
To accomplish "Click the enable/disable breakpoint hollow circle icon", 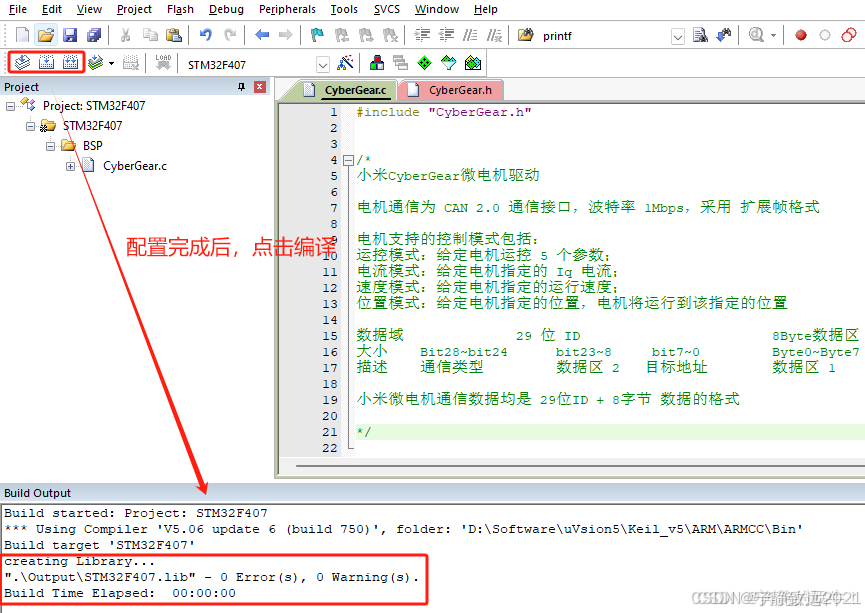I will coord(825,35).
